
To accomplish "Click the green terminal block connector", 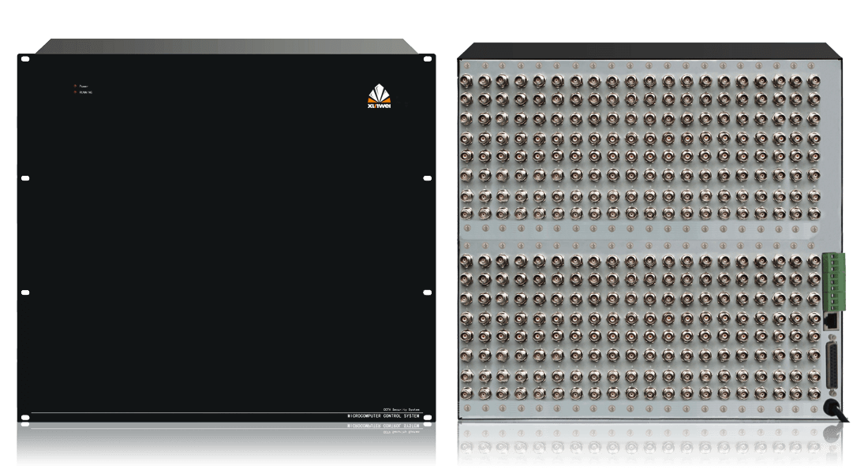I will coord(835,281).
